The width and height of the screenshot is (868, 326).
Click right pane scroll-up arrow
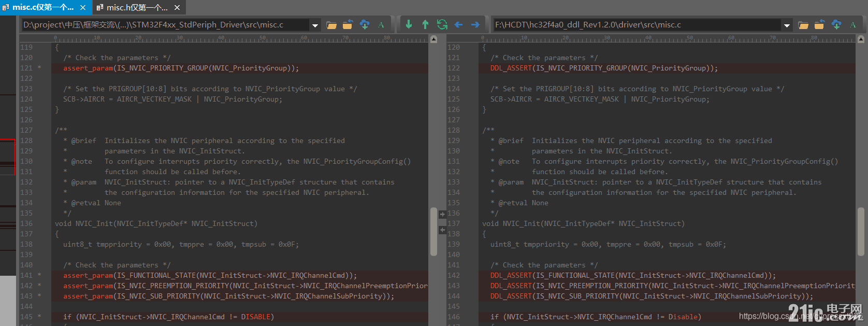click(861, 39)
